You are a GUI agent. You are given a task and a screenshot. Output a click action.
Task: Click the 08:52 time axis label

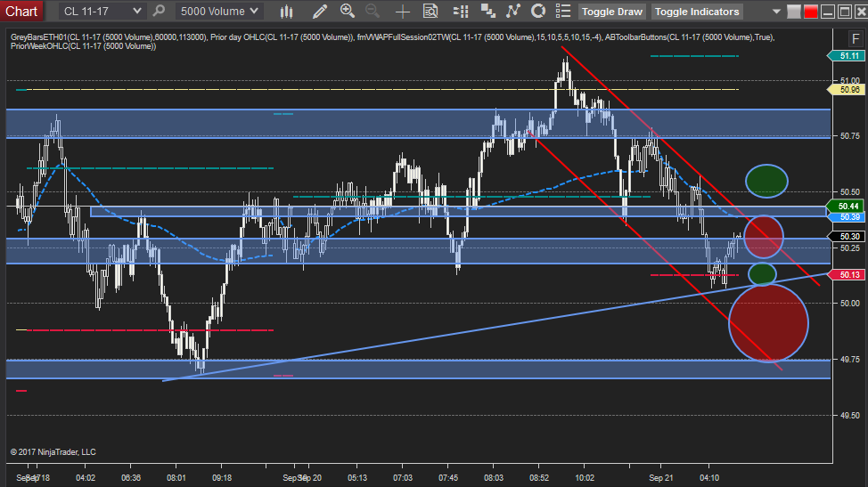coord(539,477)
